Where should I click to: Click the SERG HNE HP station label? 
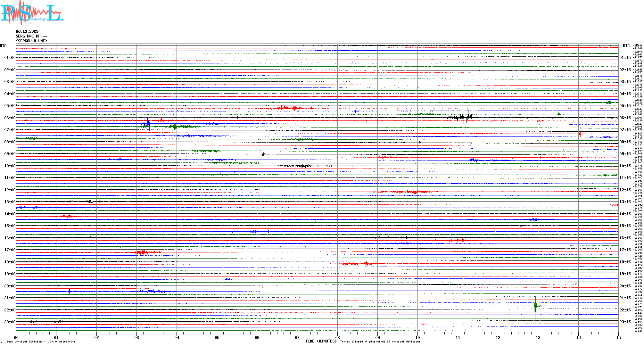pyautogui.click(x=31, y=36)
